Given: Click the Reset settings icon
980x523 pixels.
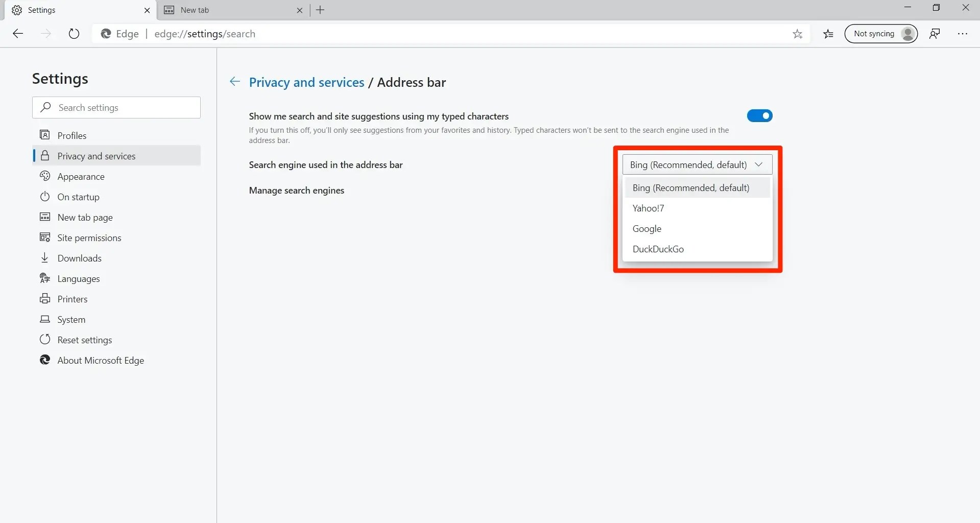Looking at the screenshot, I should click(45, 339).
